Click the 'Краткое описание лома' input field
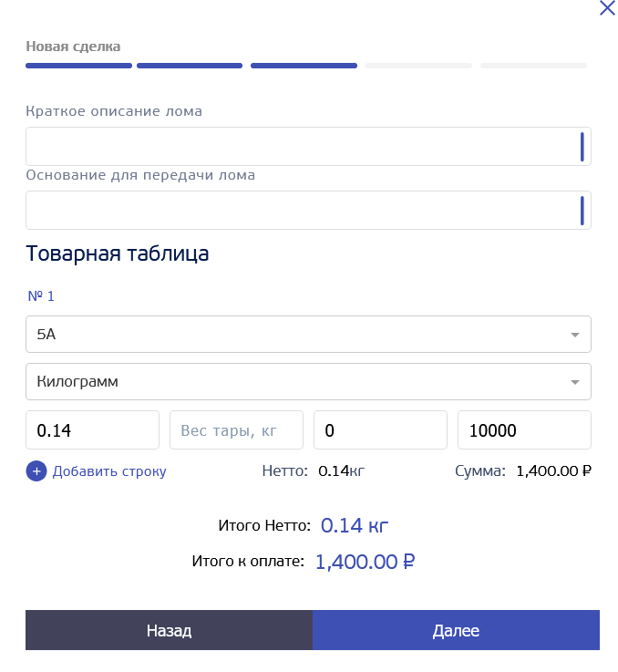The image size is (618, 672). click(x=301, y=147)
